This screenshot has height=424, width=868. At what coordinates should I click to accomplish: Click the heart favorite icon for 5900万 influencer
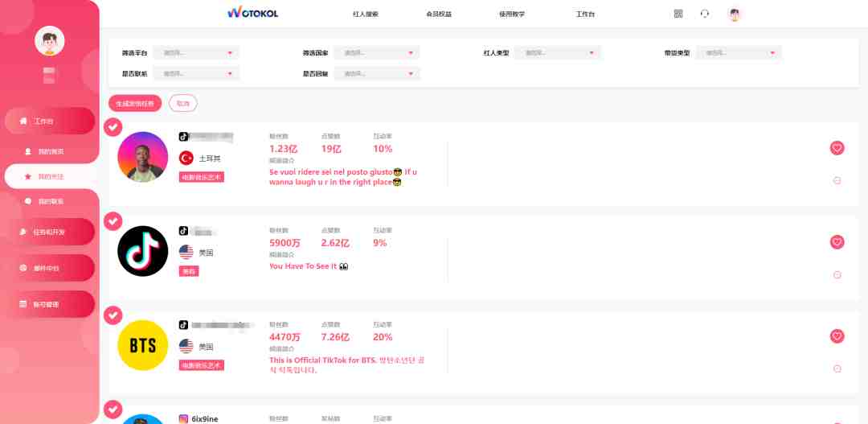click(x=837, y=242)
